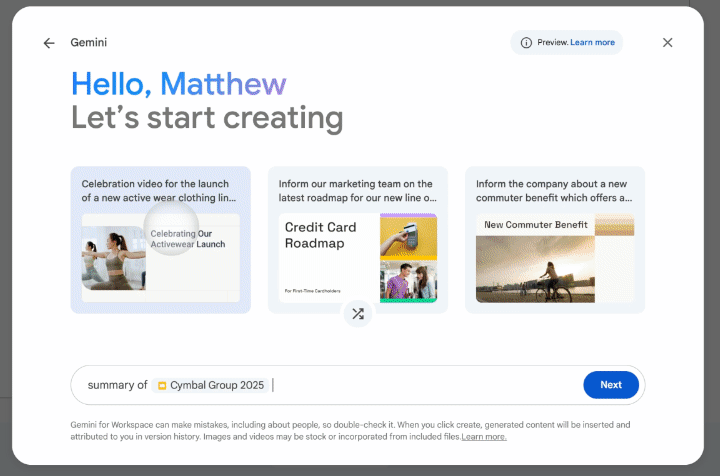
Task: Click the yellow Slides icon in the file chip
Action: [162, 385]
